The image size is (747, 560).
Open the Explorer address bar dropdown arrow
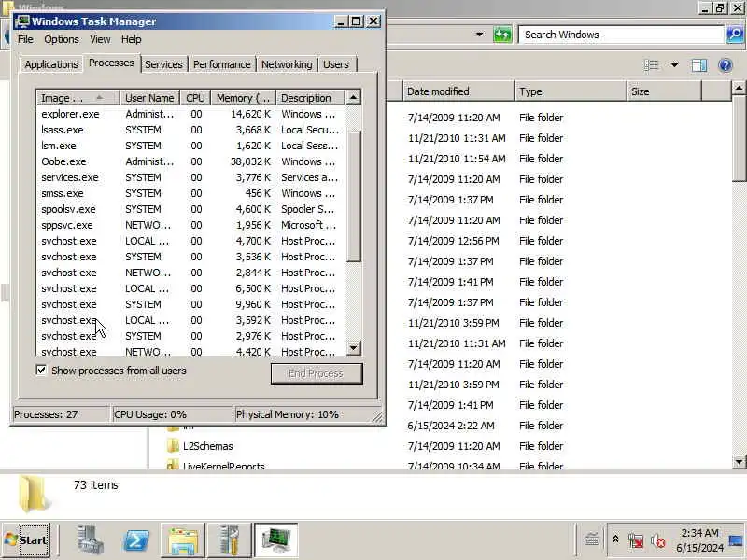480,35
